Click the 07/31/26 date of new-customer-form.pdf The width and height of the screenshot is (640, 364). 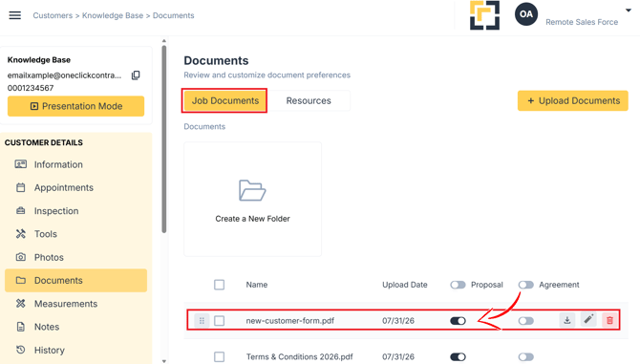point(398,321)
